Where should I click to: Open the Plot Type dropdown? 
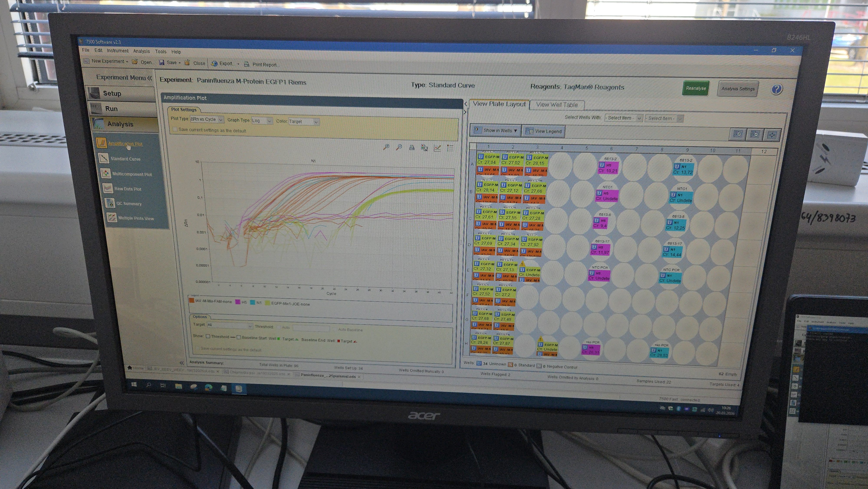[x=207, y=119]
